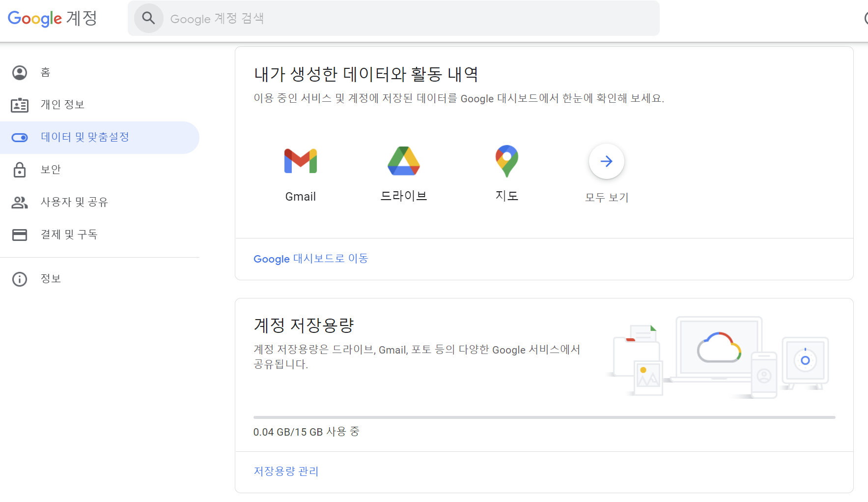868x502 pixels.
Task: Open the 정보 sidebar item
Action: point(100,279)
